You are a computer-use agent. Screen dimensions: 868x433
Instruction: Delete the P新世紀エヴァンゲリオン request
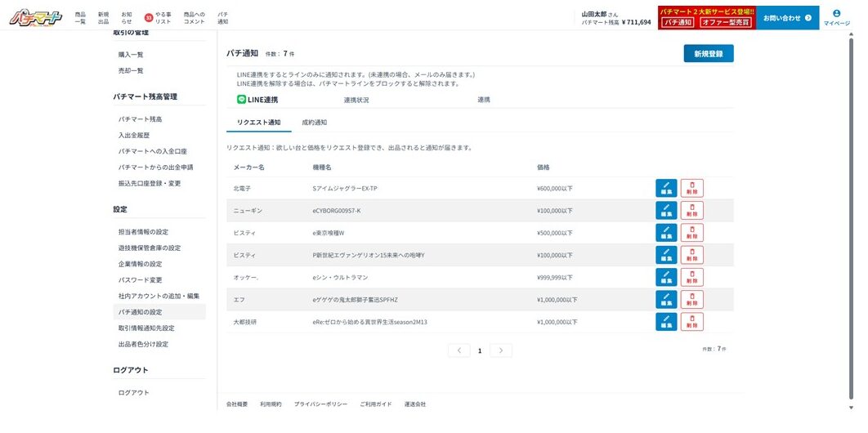(x=691, y=255)
